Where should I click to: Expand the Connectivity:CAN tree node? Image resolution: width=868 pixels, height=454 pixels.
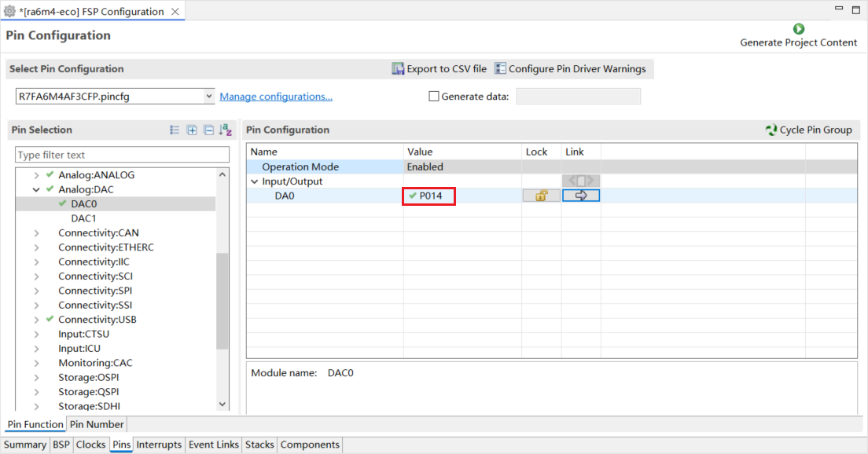36,233
